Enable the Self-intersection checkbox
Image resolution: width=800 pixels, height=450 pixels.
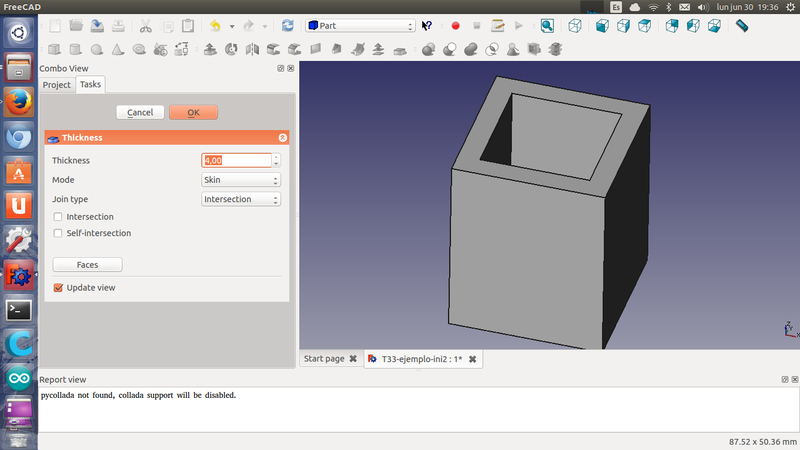click(58, 233)
